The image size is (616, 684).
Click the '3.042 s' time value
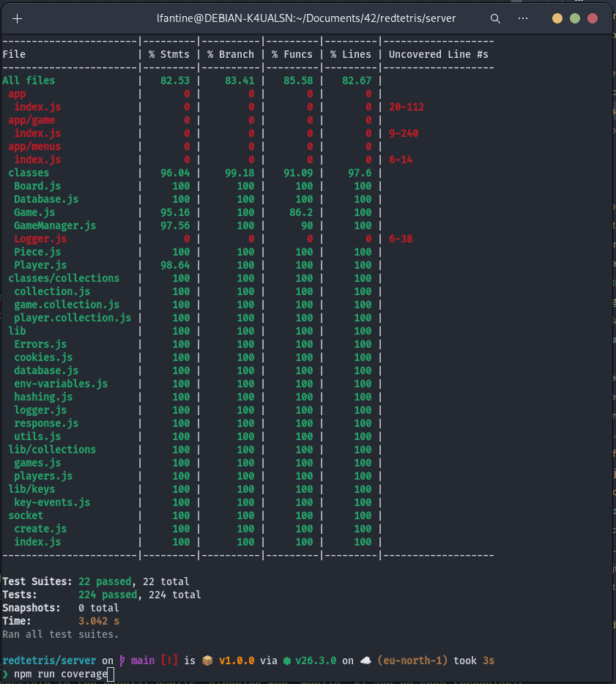coord(99,621)
